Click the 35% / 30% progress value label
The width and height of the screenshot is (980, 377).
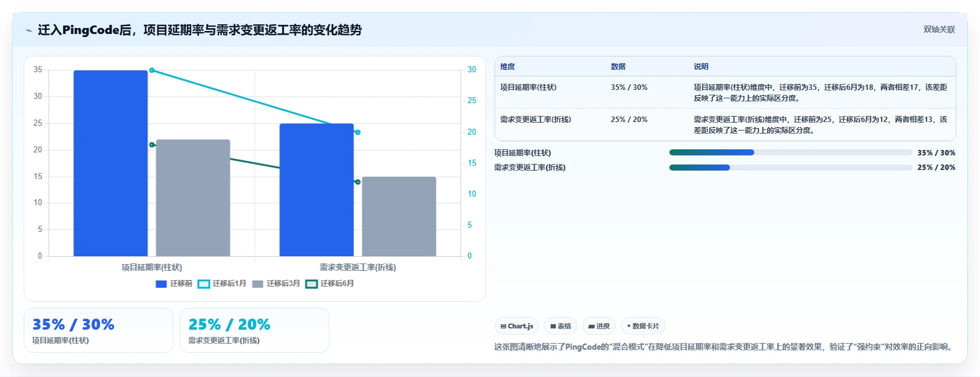click(936, 153)
